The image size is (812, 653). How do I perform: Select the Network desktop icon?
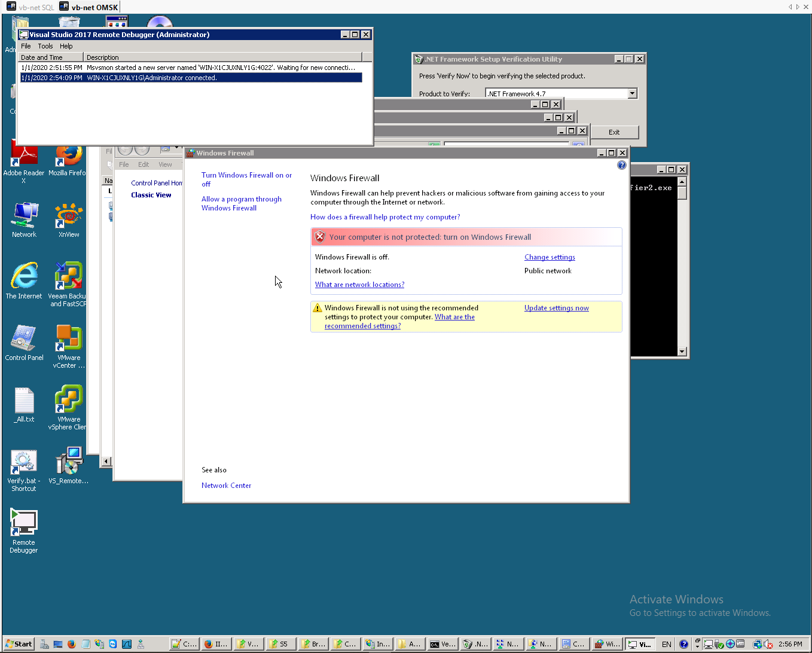tap(25, 219)
